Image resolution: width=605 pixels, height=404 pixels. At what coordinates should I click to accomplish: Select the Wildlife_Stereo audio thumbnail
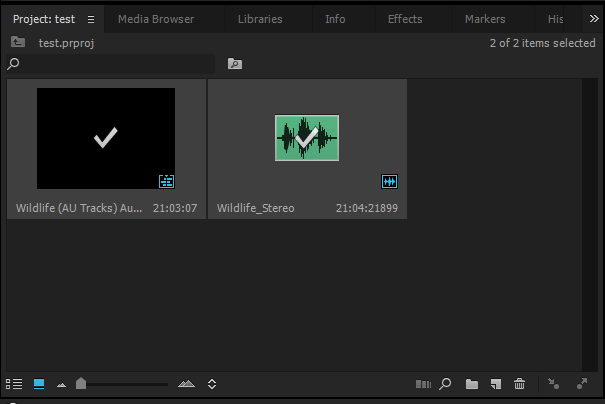click(307, 138)
